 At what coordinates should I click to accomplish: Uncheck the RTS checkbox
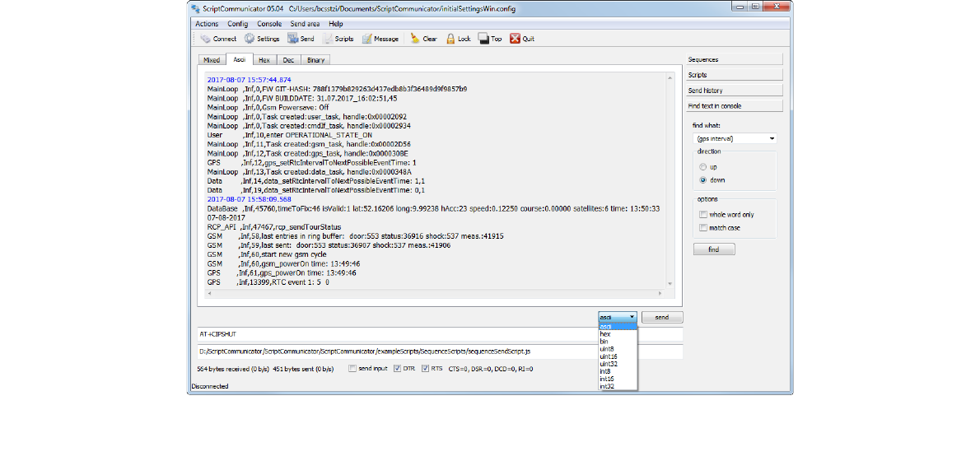point(427,369)
